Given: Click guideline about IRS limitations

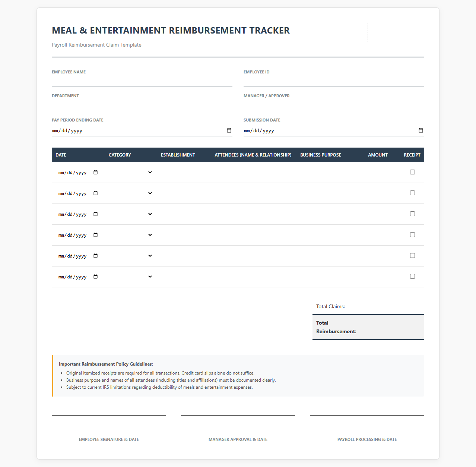Looking at the screenshot, I should point(159,387).
